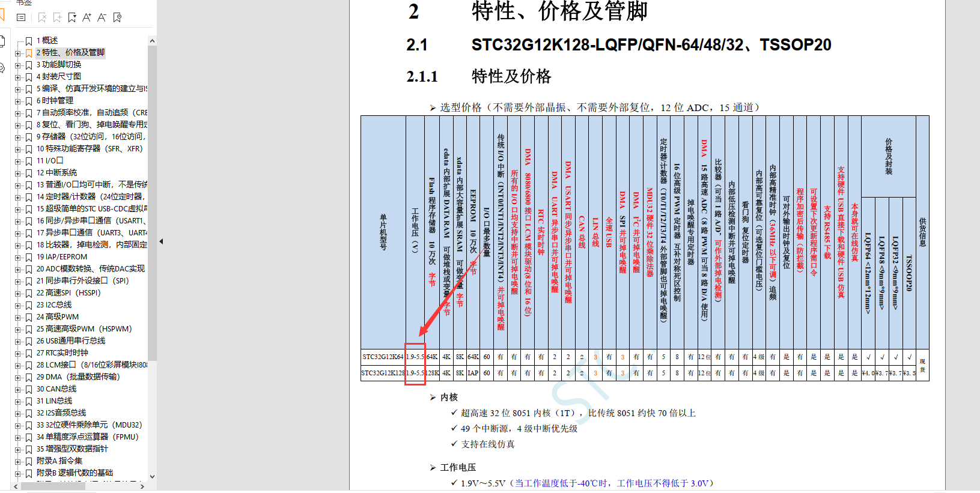Select bookmark '32 I2S音频总线'
980x493 pixels.
point(61,413)
